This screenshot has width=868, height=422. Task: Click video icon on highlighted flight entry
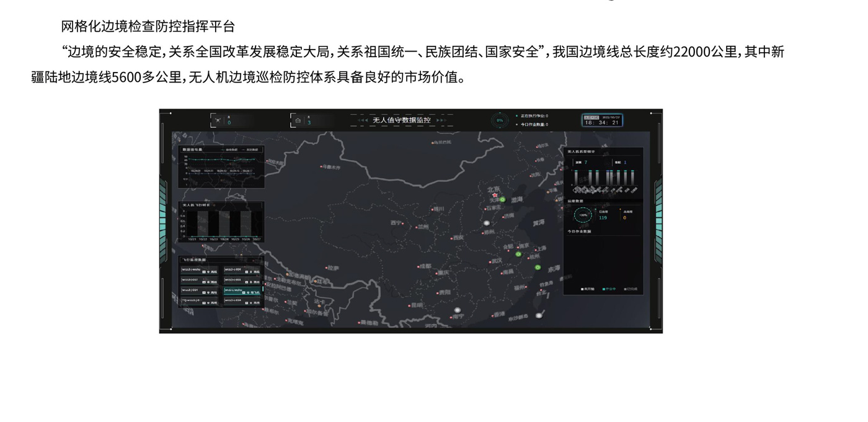[245, 292]
